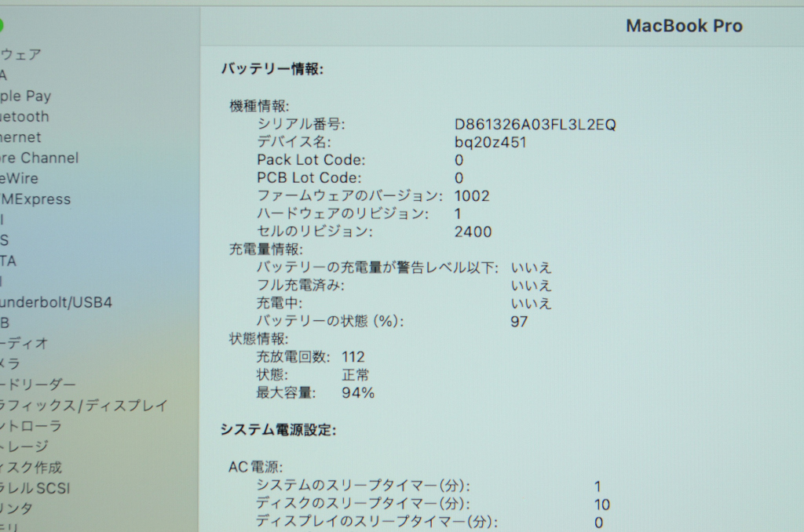The image size is (804, 532).
Task: Choose FireWire in the sidebar list
Action: (x=20, y=178)
